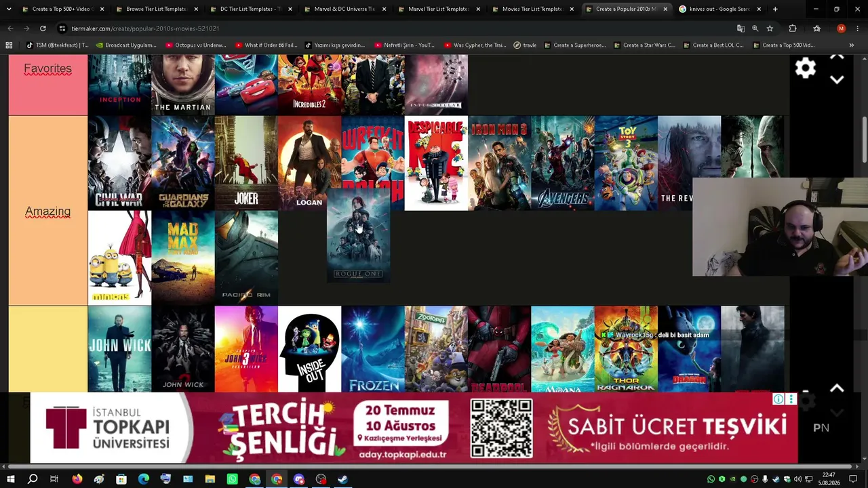Open WhatsApp from the taskbar

pyautogui.click(x=232, y=479)
